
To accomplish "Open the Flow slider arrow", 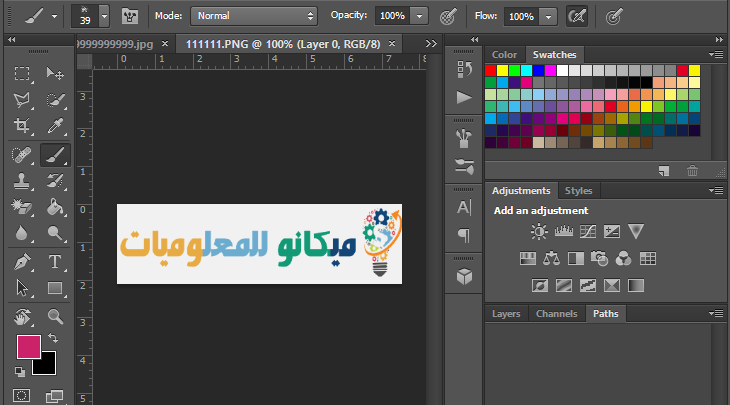I will [548, 17].
